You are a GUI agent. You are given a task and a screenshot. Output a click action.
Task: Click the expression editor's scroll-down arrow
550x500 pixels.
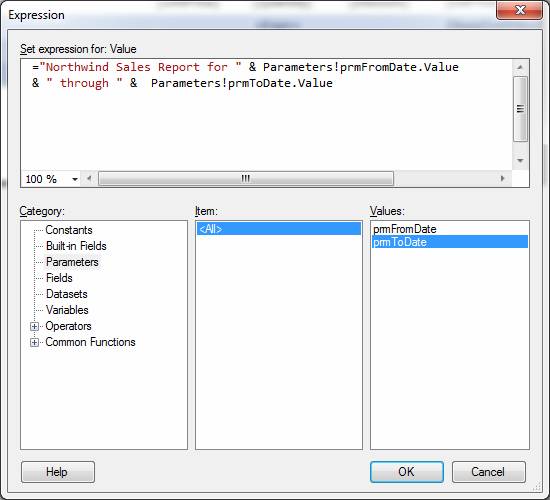[x=520, y=161]
